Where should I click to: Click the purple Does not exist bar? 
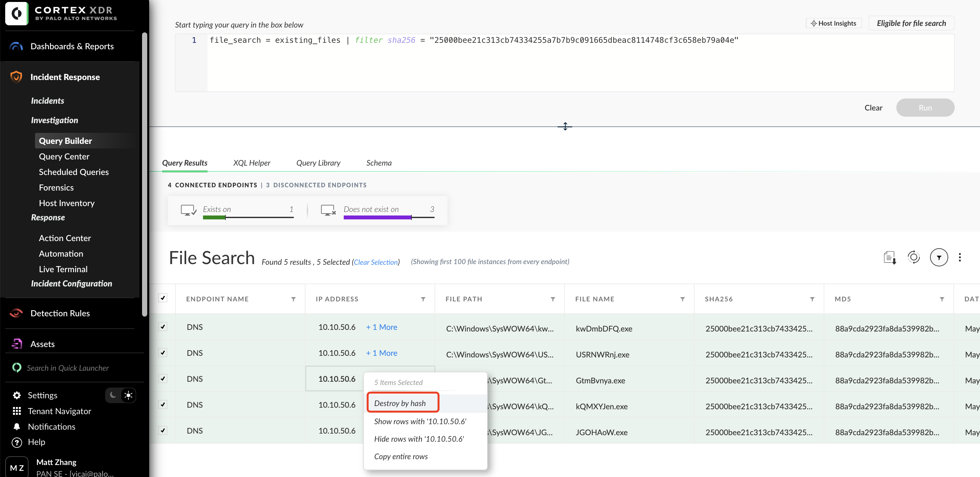point(377,218)
